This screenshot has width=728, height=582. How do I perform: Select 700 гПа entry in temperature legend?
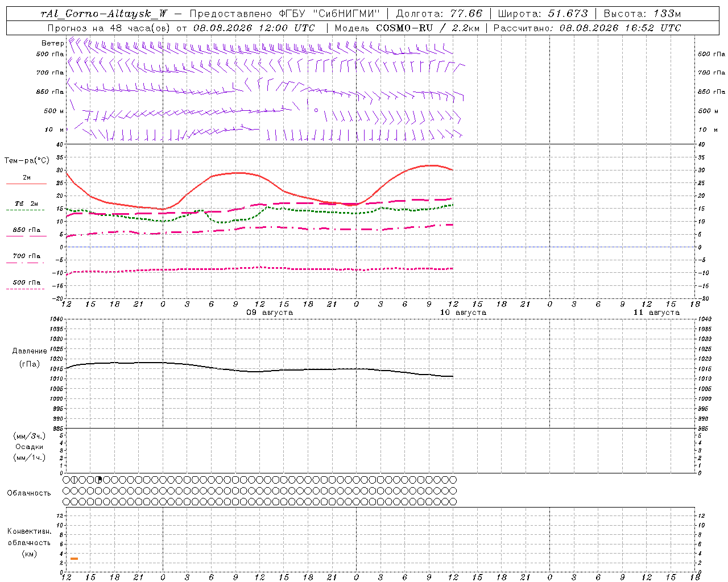[x=27, y=258]
